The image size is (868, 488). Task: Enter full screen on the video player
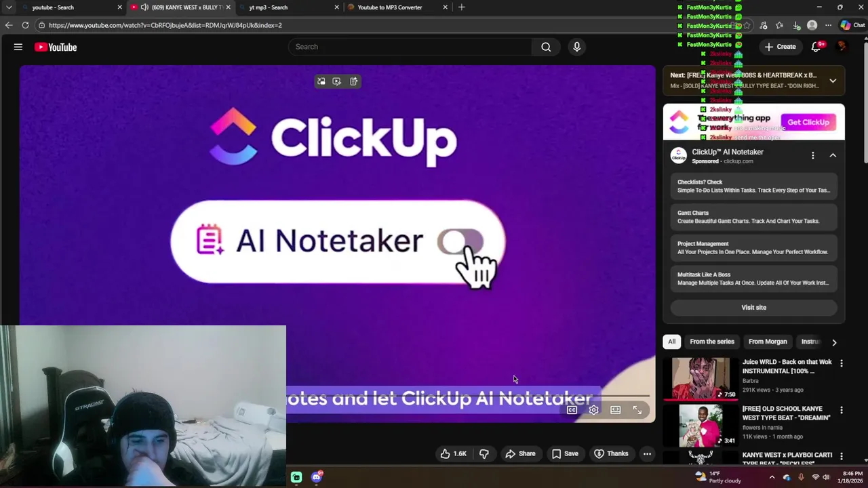637,410
